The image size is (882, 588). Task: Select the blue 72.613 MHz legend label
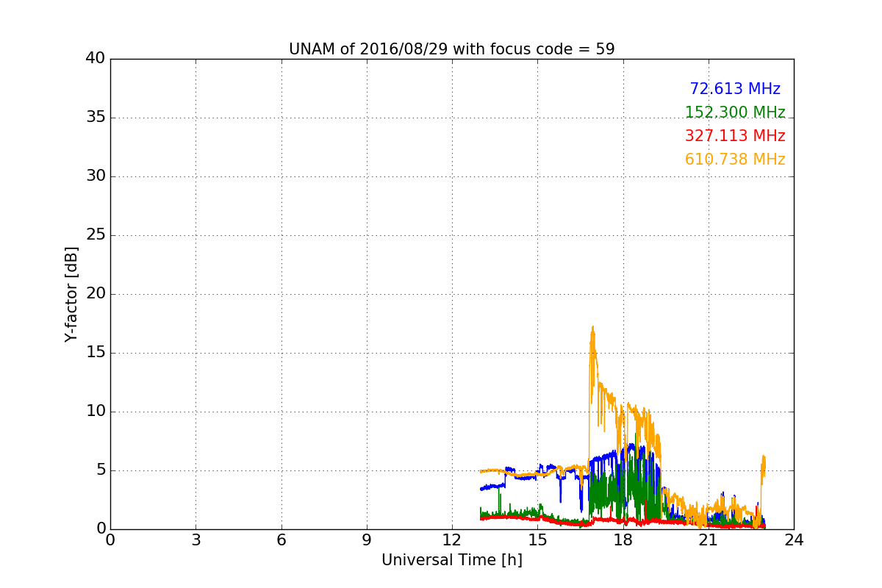pyautogui.click(x=735, y=89)
